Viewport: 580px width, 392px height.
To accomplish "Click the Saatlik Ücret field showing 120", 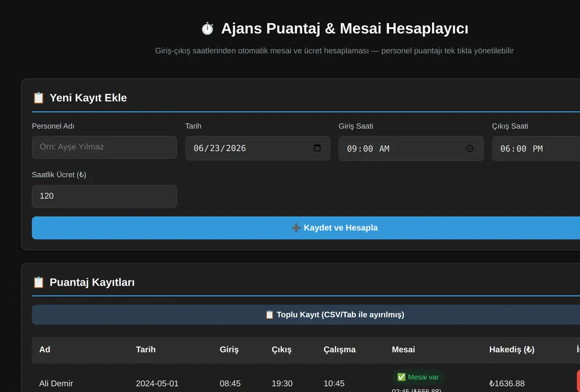I will [x=104, y=196].
